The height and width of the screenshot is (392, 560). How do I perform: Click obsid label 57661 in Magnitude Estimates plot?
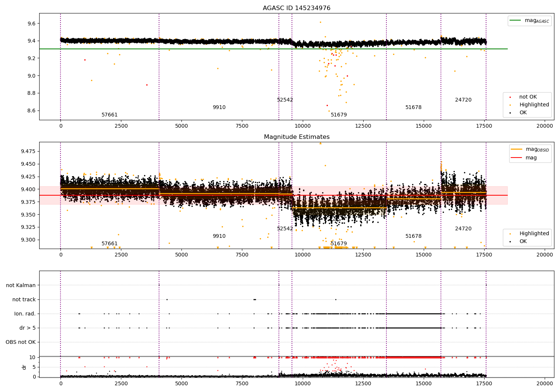[109, 244]
